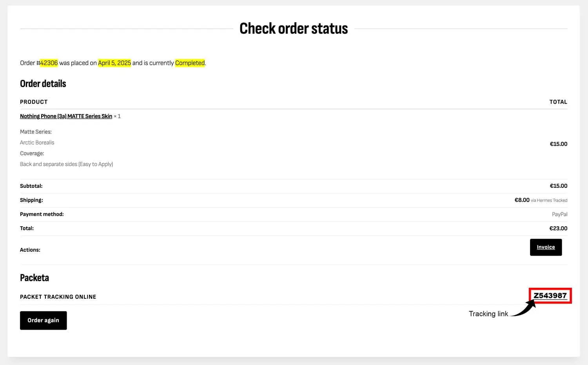Open the Nothing Phone (3a) MATTE Series Skin link
The width and height of the screenshot is (588, 365).
(x=66, y=116)
